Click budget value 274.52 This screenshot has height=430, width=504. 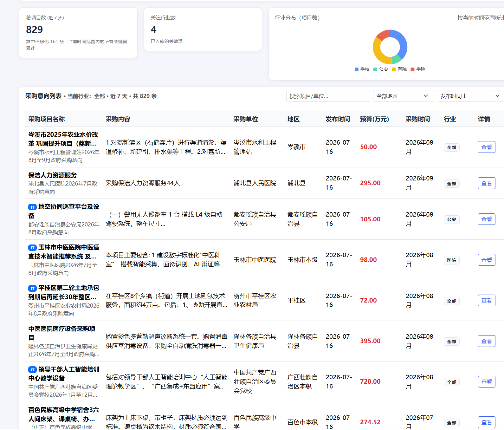(x=370, y=422)
